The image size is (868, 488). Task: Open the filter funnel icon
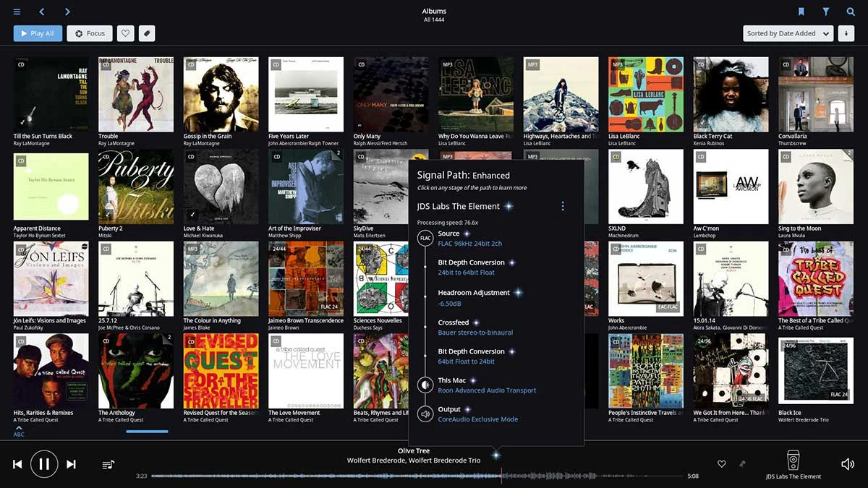click(x=826, y=12)
